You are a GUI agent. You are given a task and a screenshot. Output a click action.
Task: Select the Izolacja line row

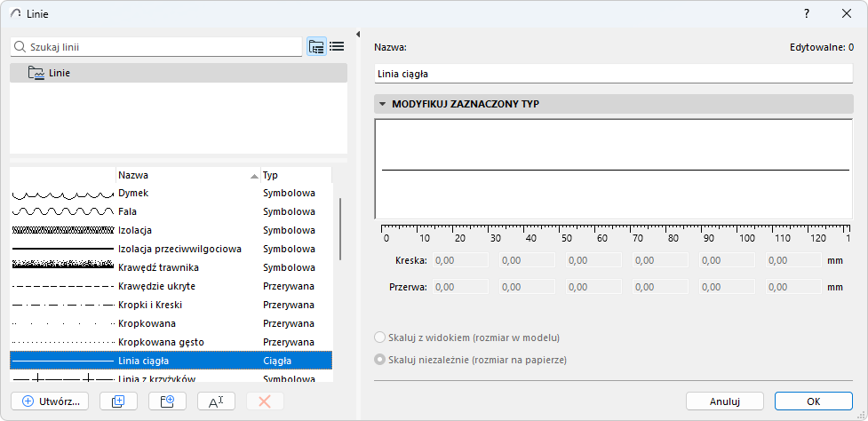click(171, 230)
